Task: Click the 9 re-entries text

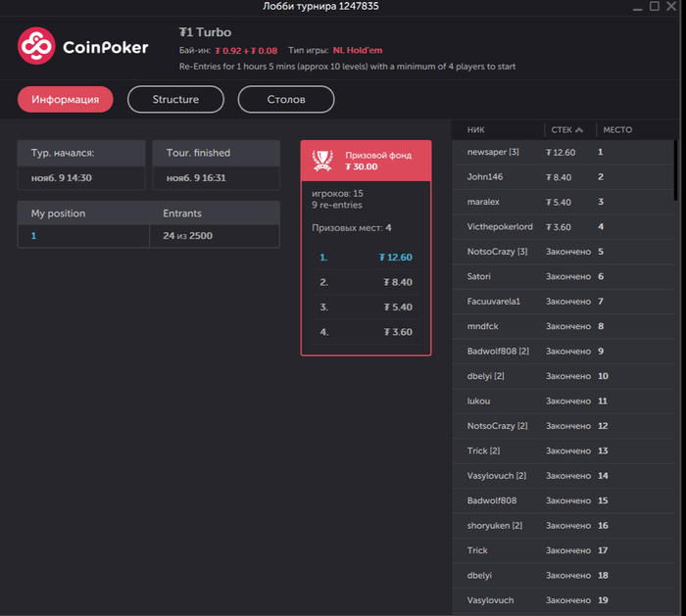Action: 337,205
